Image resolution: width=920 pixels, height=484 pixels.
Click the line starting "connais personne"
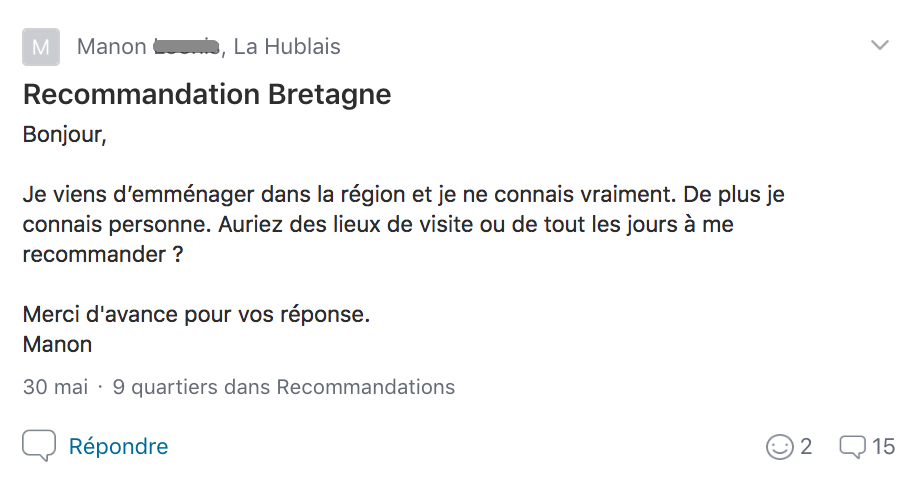click(378, 224)
